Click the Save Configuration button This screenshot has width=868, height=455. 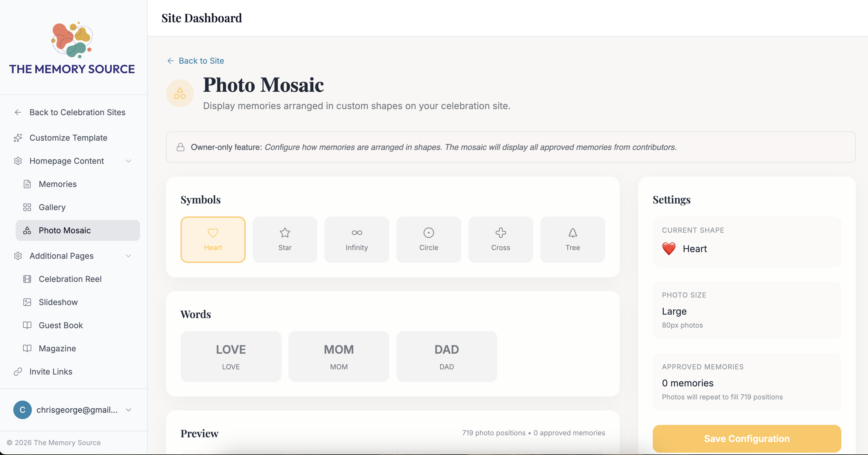click(747, 439)
